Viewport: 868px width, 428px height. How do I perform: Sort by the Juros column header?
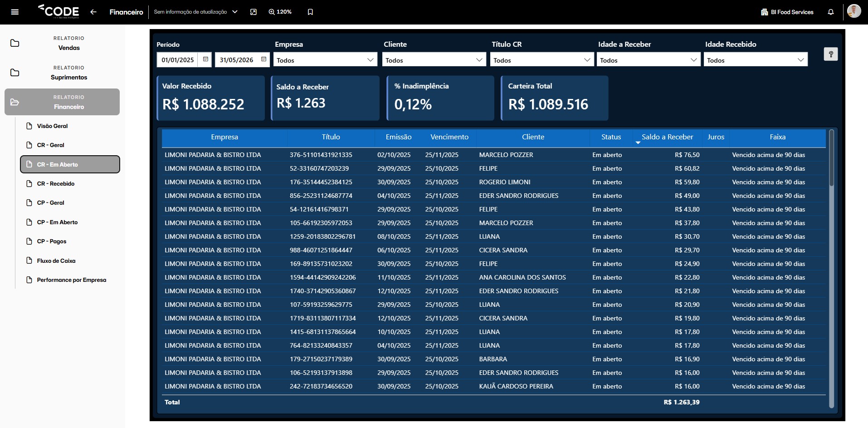[x=716, y=137]
